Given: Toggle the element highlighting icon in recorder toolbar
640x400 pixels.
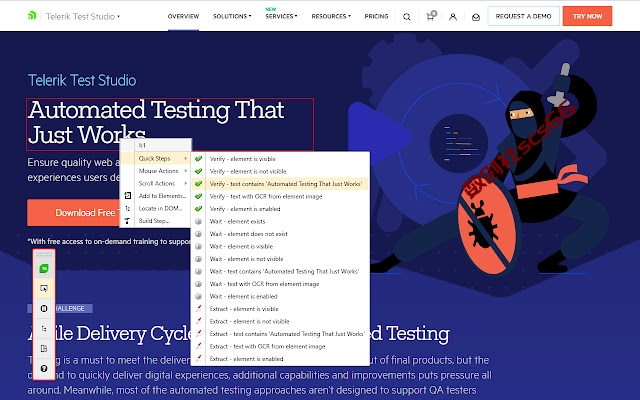Looking at the screenshot, I should pyautogui.click(x=44, y=289).
